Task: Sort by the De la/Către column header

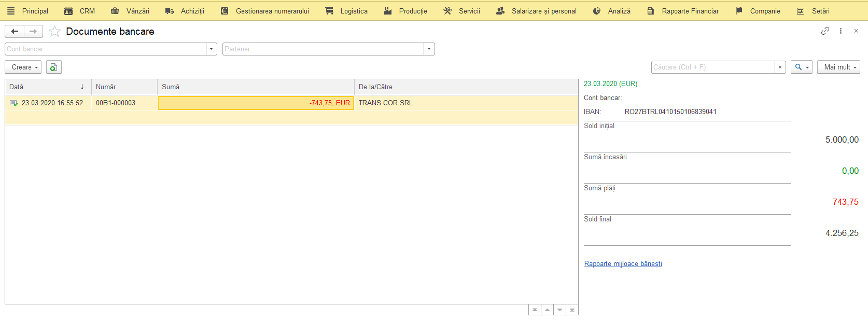Action: point(466,87)
